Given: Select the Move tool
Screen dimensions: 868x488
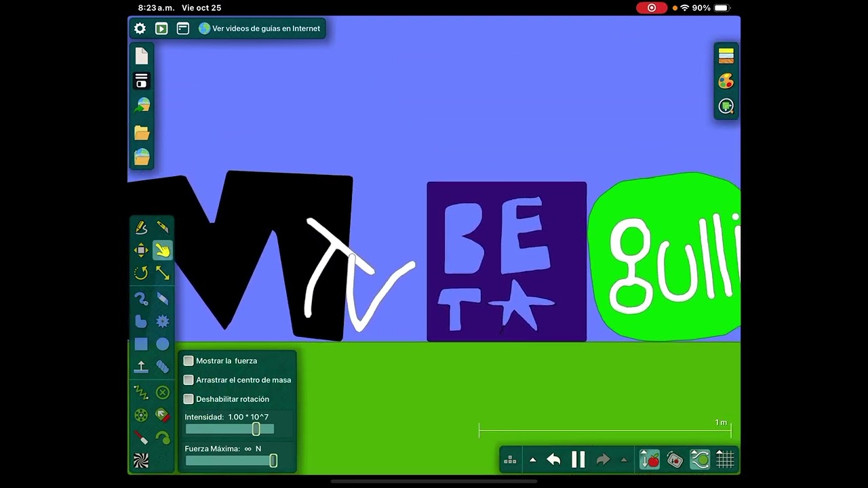Looking at the screenshot, I should (x=141, y=250).
